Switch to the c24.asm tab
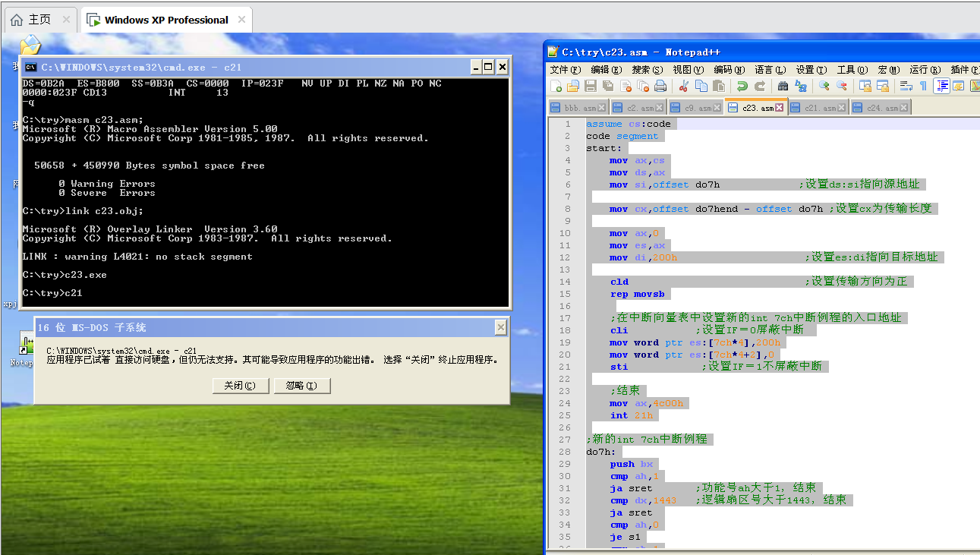This screenshot has height=555, width=980. 881,108
